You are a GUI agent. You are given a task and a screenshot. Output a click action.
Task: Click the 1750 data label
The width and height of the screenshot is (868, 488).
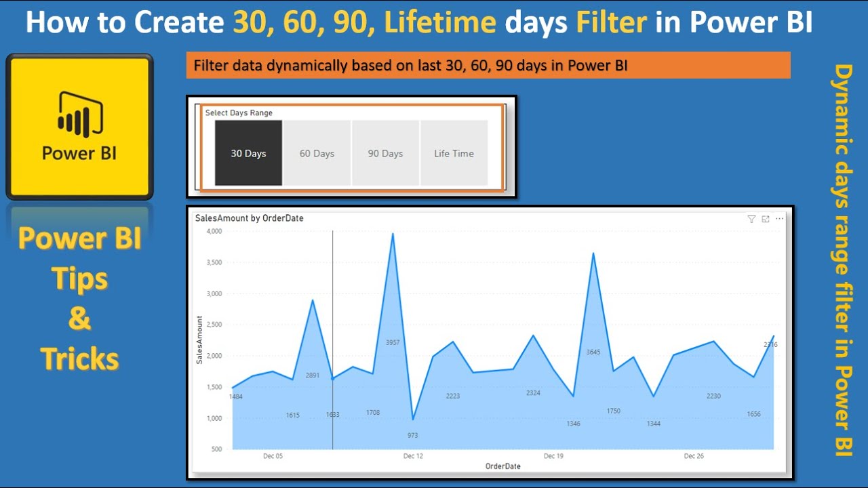click(x=613, y=411)
